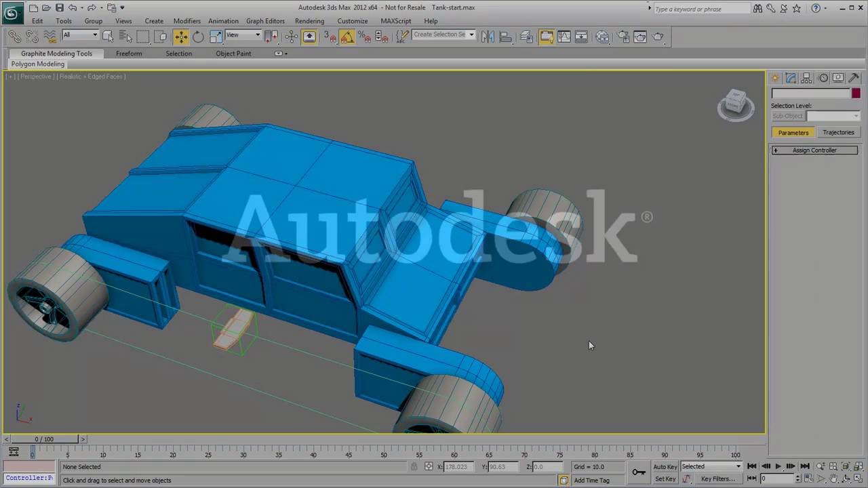Expand the Quick Access toolbar customize arrow
This screenshot has height=488, width=868.
pyautogui.click(x=123, y=8)
